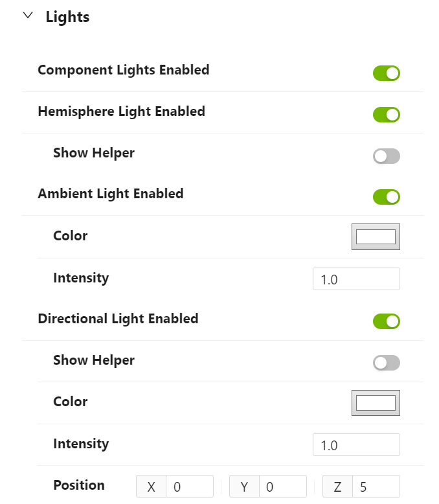Click the Directional Light Enabled label
Viewport: 439px width, 504px height.
click(x=118, y=319)
